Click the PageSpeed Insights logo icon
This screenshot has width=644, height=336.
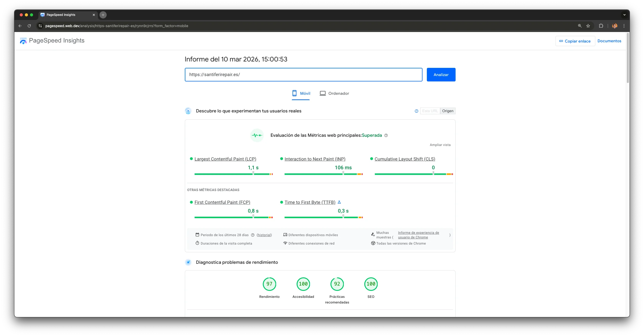23,40
